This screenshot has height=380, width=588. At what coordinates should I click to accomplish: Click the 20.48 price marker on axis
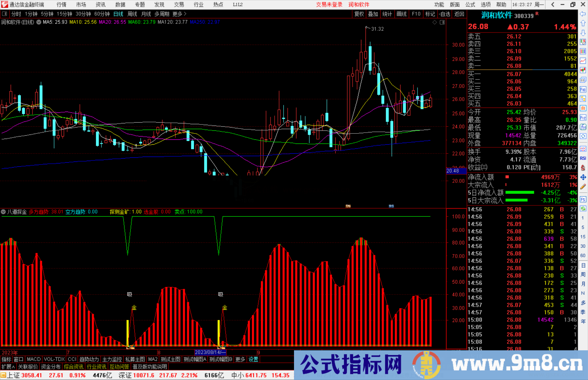(453, 171)
